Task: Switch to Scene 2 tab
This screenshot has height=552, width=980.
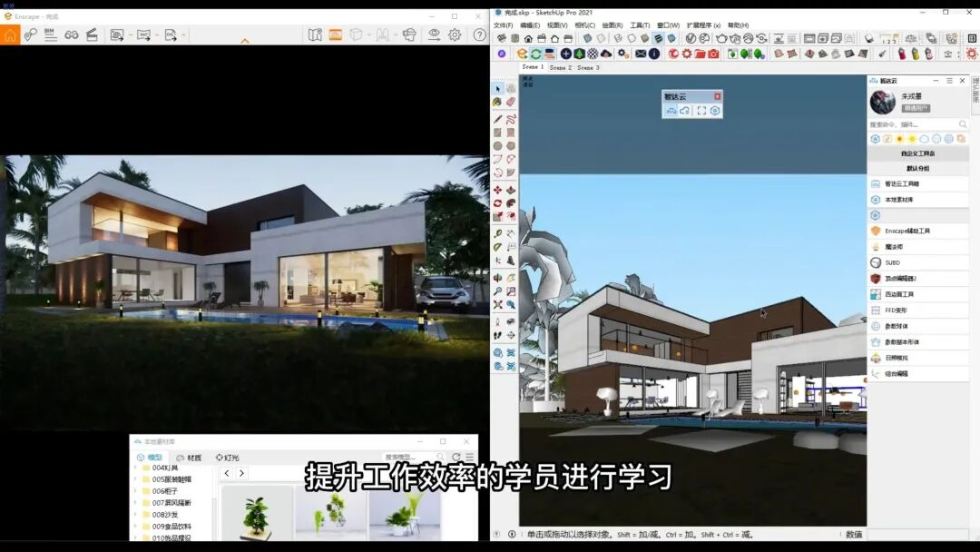Action: click(561, 67)
